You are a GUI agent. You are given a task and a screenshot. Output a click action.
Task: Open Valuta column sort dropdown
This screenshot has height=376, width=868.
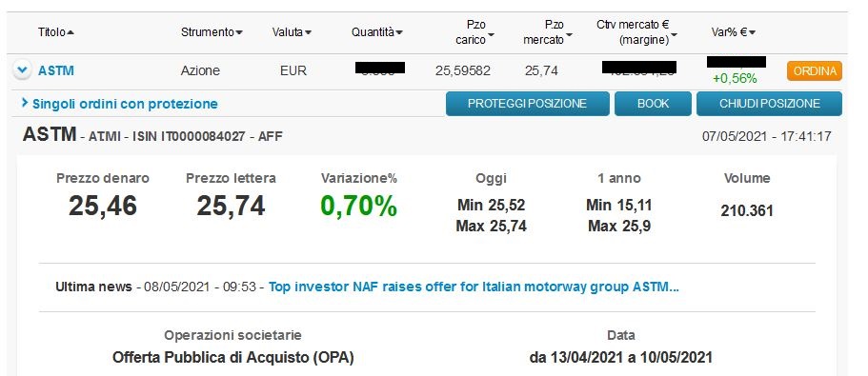[x=309, y=33]
